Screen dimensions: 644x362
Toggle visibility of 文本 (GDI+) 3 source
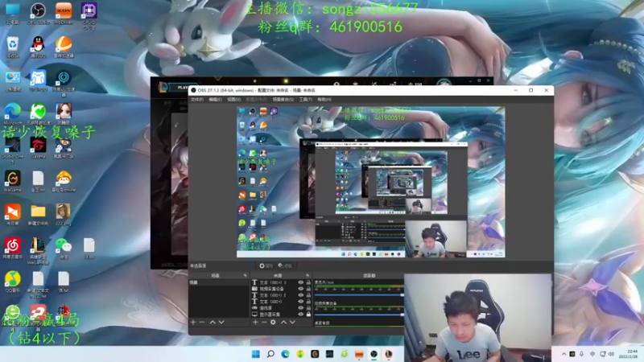pyautogui.click(x=300, y=282)
